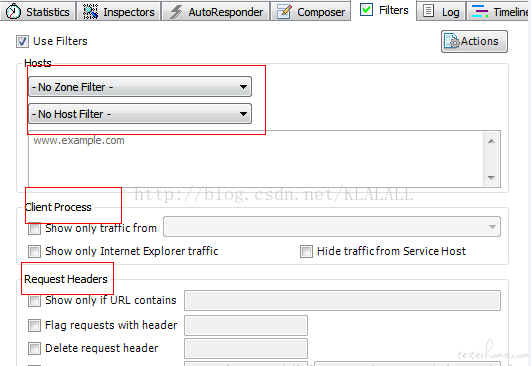Click the Statistics stopwatch icon
The width and height of the screenshot is (531, 366).
click(x=13, y=12)
